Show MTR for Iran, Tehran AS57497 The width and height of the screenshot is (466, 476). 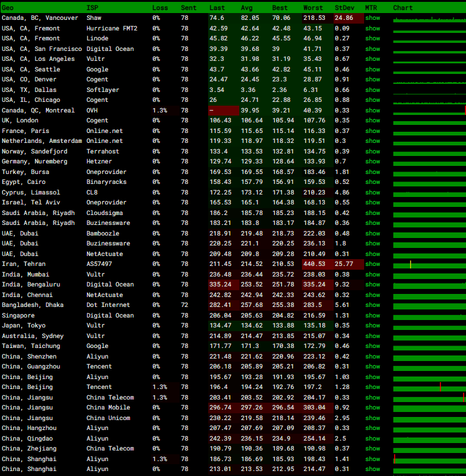pyautogui.click(x=373, y=264)
